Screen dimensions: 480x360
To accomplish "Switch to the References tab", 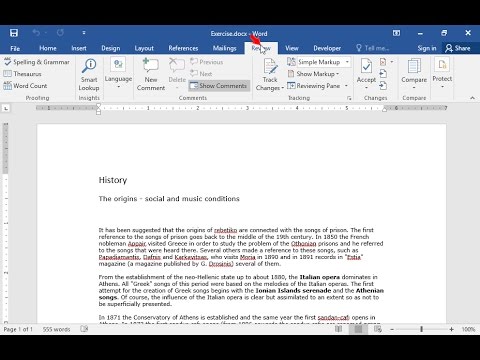I will (183, 48).
